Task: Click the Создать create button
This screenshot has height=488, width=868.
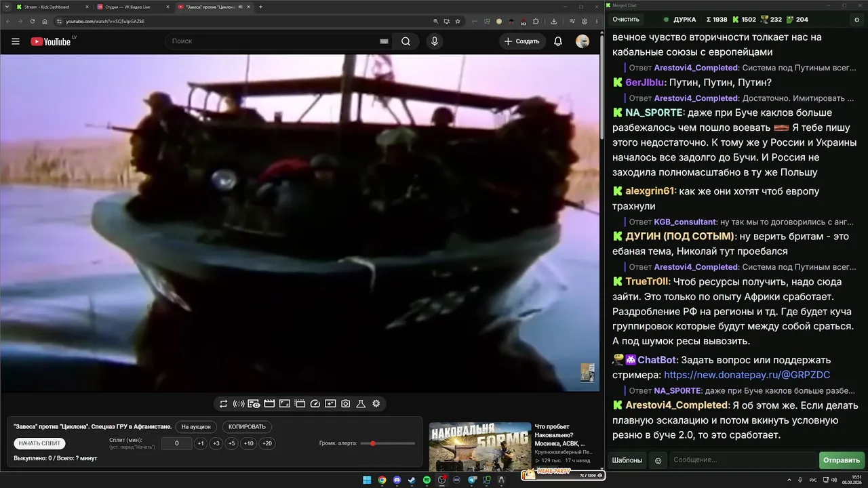Action: pos(522,41)
